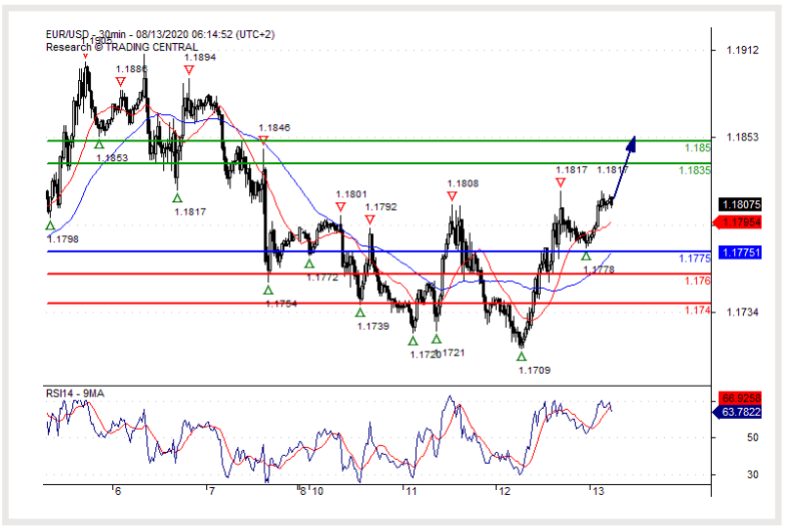Select date label 13 on the time axis
The height and width of the screenshot is (532, 786).
click(x=598, y=491)
